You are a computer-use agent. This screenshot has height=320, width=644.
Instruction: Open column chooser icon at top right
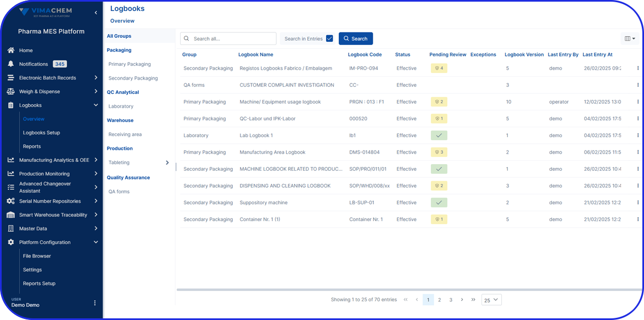pyautogui.click(x=630, y=38)
